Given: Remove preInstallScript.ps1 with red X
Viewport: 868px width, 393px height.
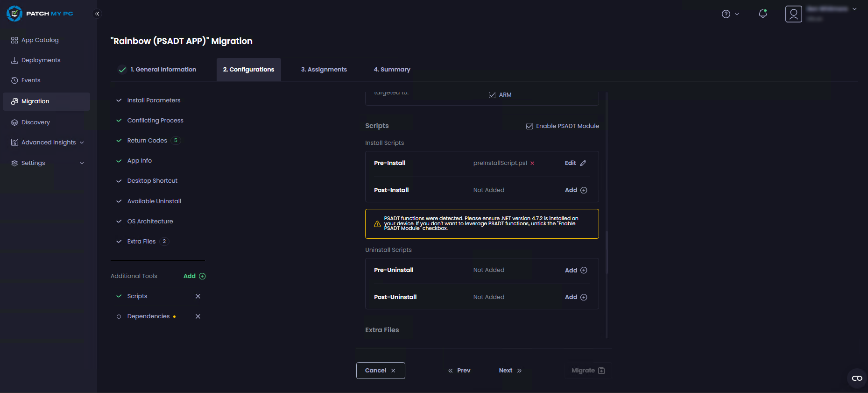Looking at the screenshot, I should point(532,163).
